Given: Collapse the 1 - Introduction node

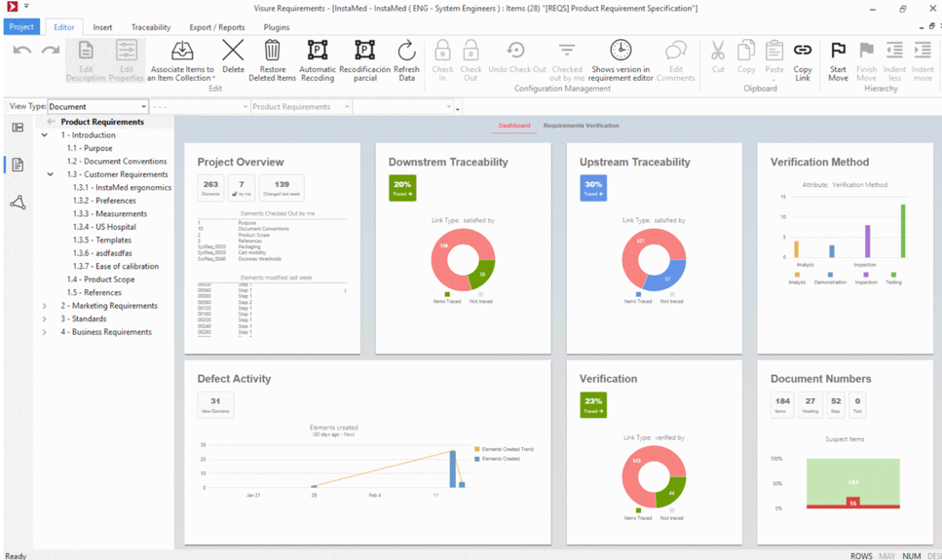Looking at the screenshot, I should pyautogui.click(x=45, y=135).
